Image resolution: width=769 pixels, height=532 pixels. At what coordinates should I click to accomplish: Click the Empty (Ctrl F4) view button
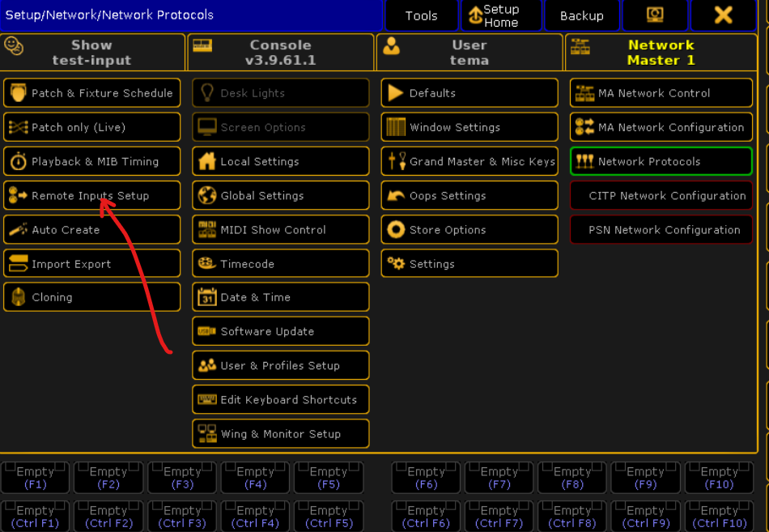click(x=255, y=517)
